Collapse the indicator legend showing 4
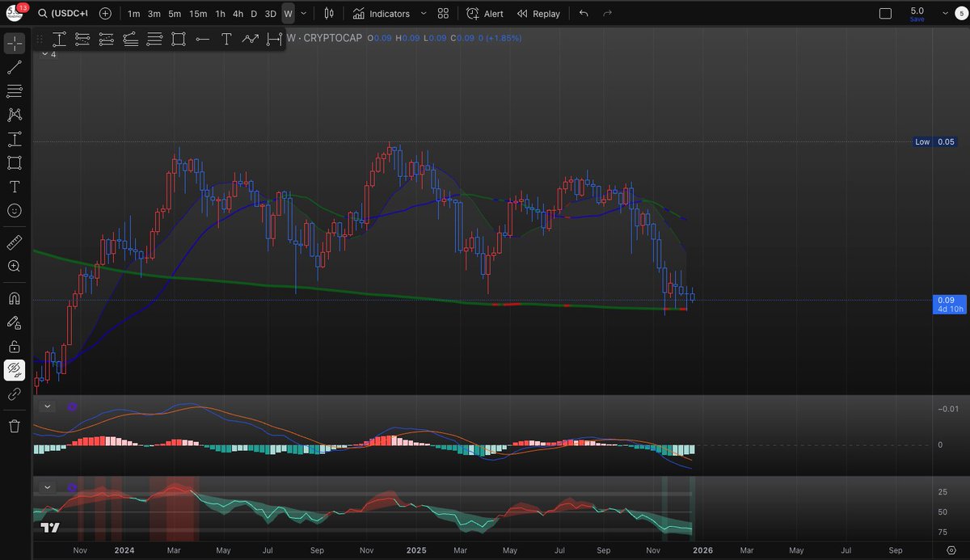The image size is (970, 560). coord(47,55)
